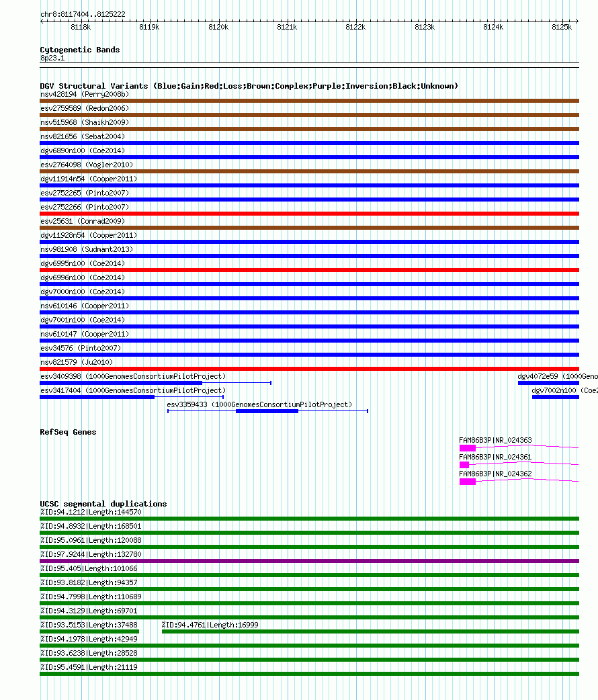This screenshot has height=700, width=598.
Task: Click dgv7001n100 (Coe2014) variant label
Action: pos(83,320)
